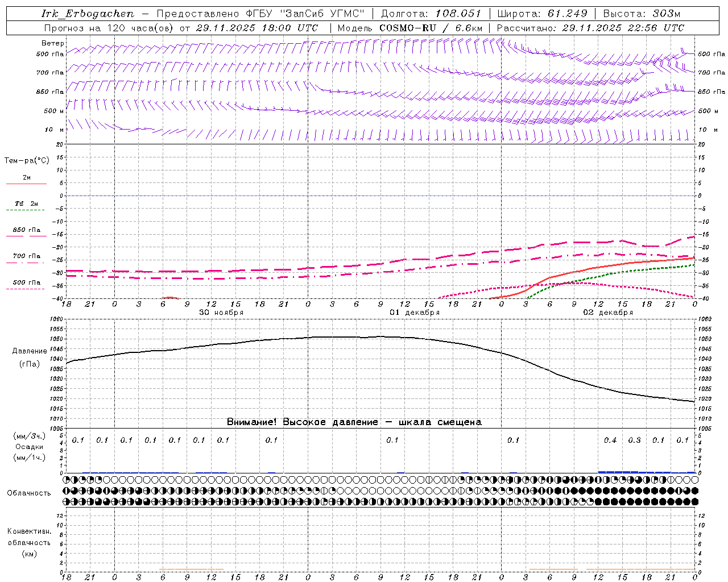Click the Тем-ра(°C) axis title

(x=27, y=161)
